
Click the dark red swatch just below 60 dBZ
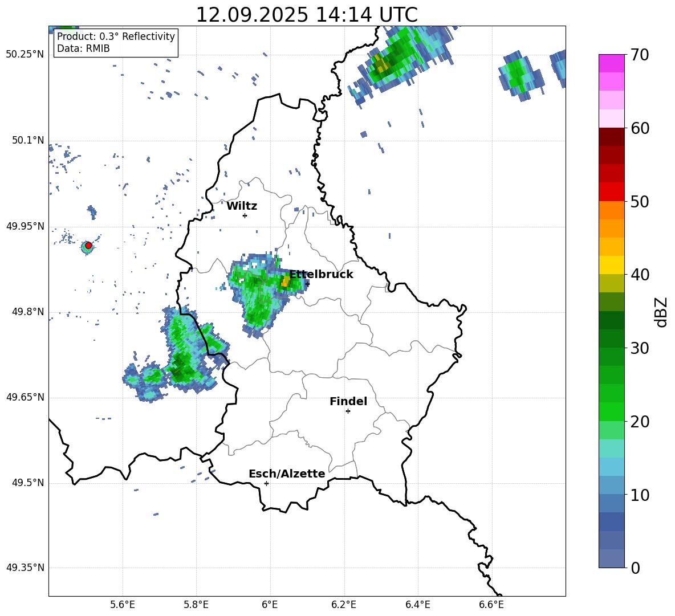[612, 137]
